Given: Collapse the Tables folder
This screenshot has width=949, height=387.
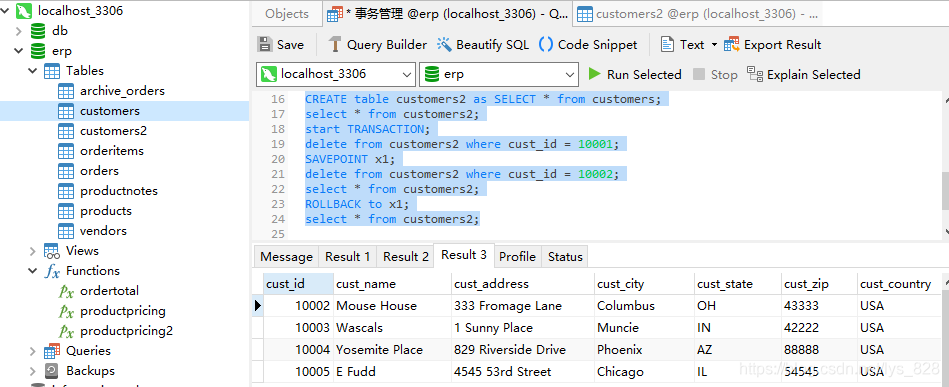Looking at the screenshot, I should click(32, 71).
